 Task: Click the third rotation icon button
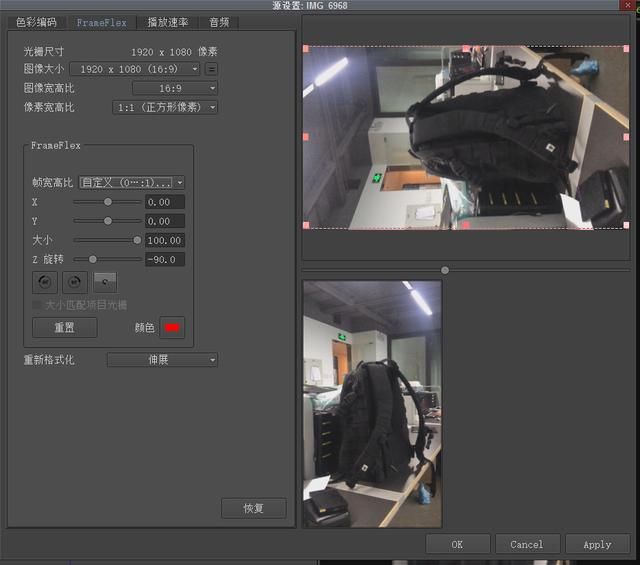tap(104, 283)
